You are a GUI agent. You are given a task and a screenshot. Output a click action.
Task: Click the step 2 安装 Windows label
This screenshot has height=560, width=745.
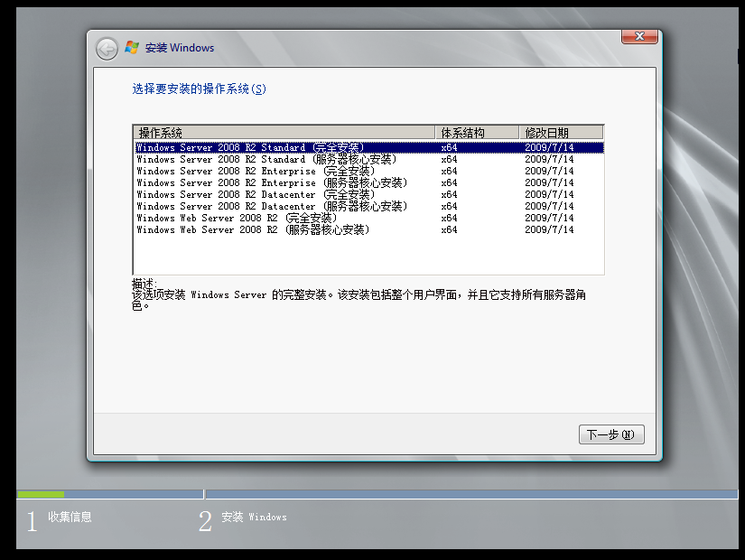254,518
